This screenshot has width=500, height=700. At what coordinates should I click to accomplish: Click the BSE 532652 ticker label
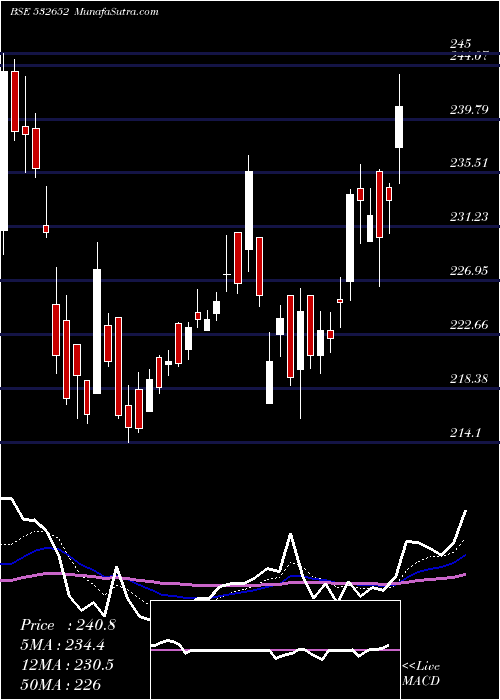pyautogui.click(x=39, y=12)
